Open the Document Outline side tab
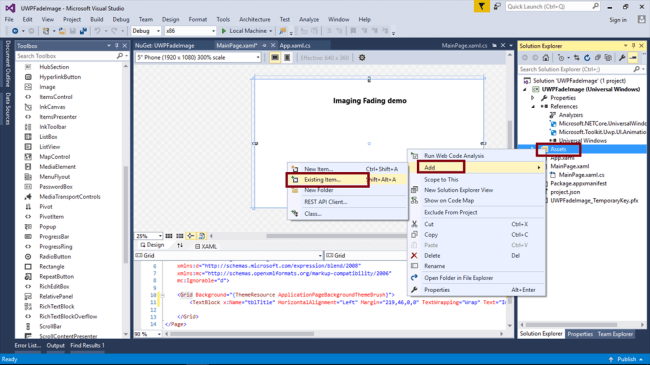Screen dimensions: 650x365 (x=8, y=63)
